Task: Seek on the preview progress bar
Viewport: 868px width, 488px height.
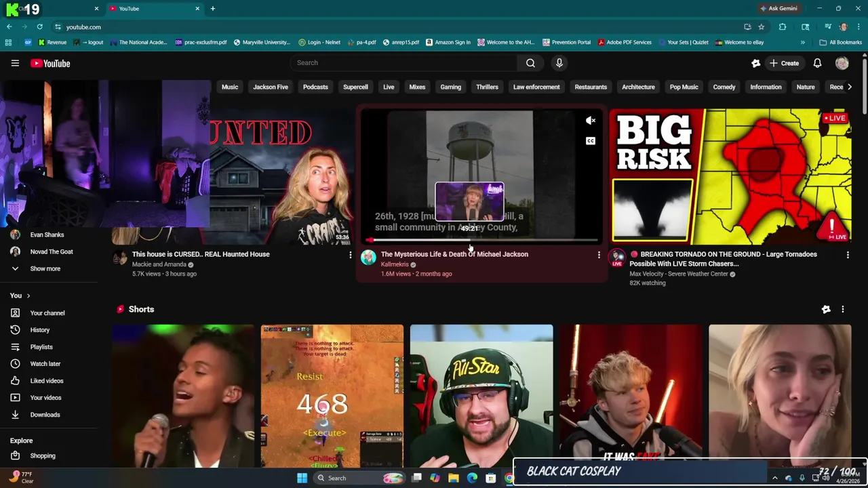Action: 482,240
